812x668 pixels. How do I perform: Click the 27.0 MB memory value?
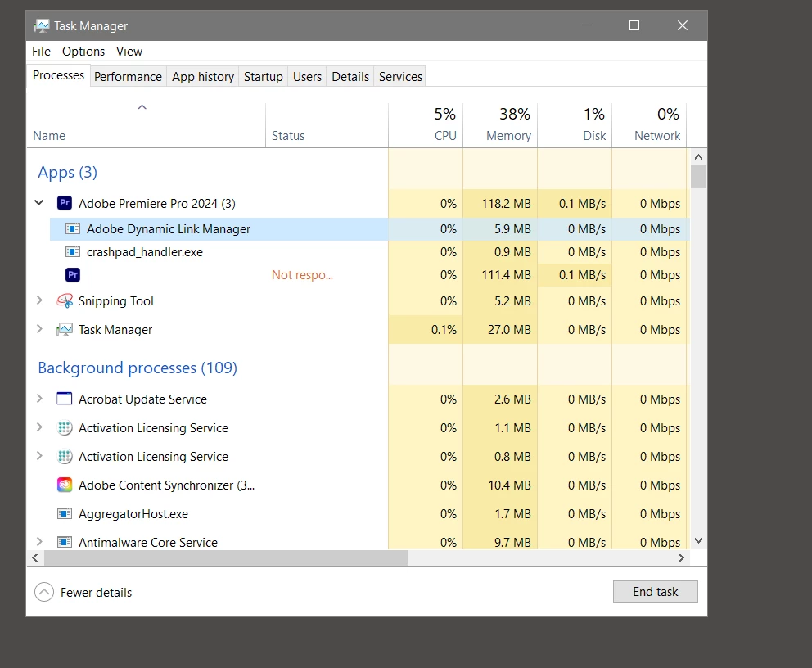click(x=509, y=329)
